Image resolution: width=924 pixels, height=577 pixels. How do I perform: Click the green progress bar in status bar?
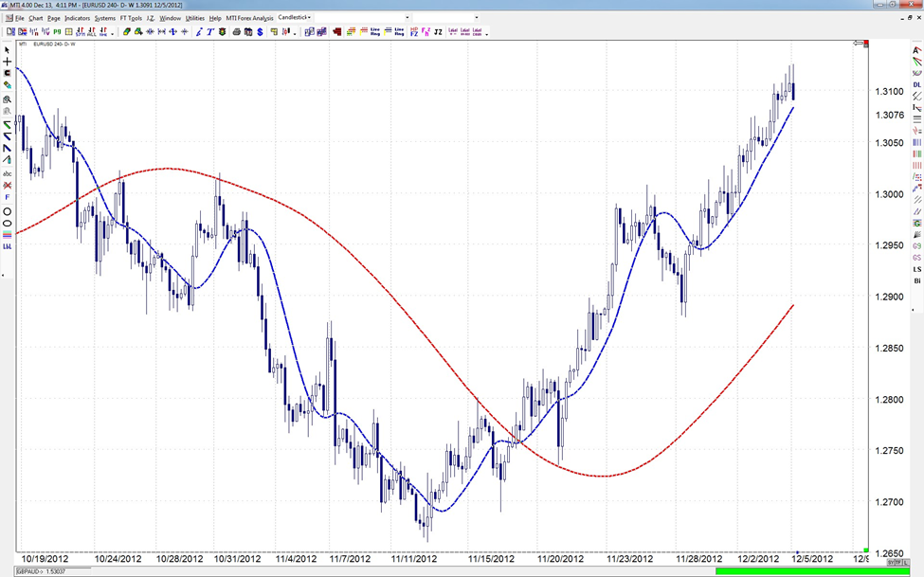point(812,571)
